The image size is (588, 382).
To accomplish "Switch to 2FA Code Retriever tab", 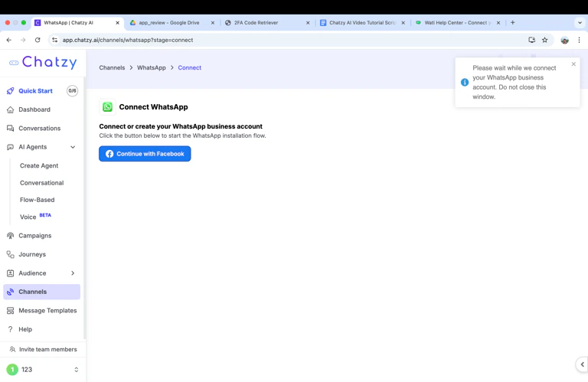I will coord(256,22).
